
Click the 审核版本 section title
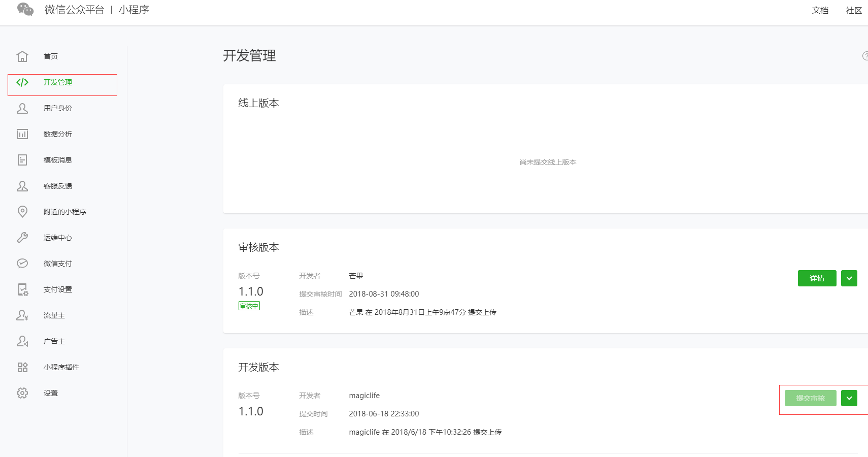(x=259, y=247)
